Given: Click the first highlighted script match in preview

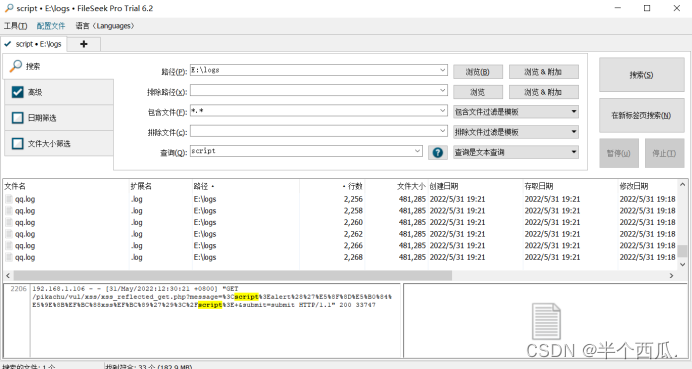Looking at the screenshot, I should click(x=246, y=297).
